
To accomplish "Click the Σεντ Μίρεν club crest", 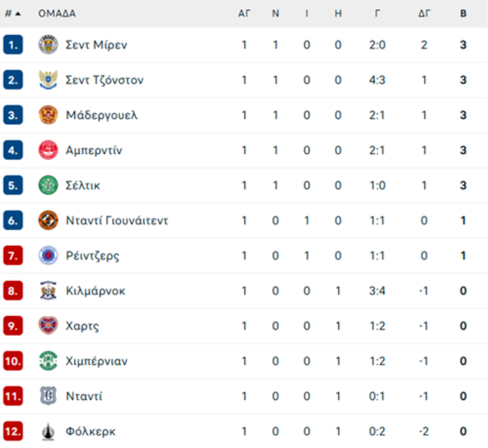I will point(48,44).
